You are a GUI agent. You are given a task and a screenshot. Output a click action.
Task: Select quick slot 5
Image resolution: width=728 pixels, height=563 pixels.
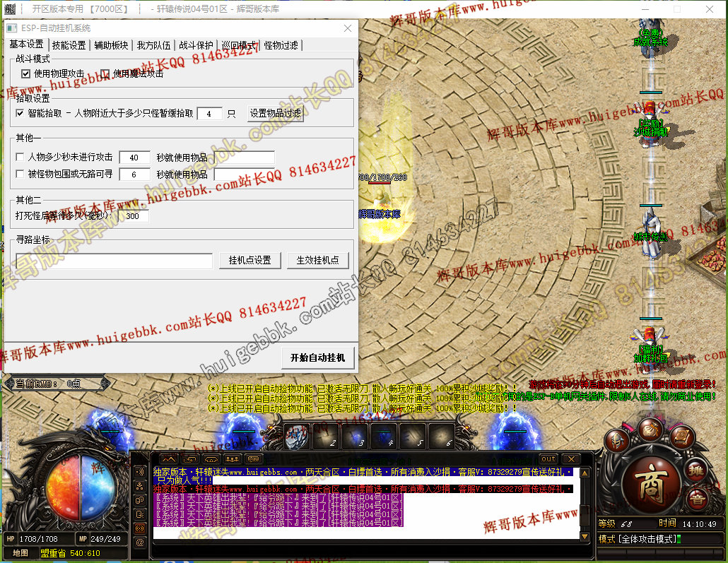[413, 437]
